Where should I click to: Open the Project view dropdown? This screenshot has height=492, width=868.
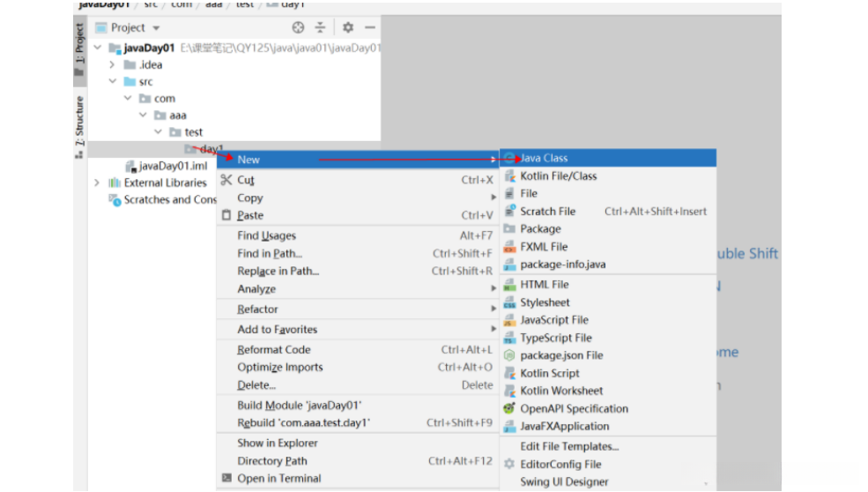point(156,27)
